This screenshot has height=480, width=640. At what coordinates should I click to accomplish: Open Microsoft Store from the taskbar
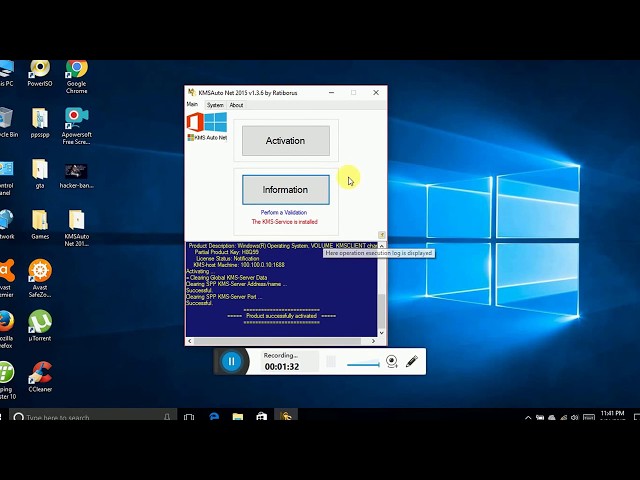pos(262,417)
